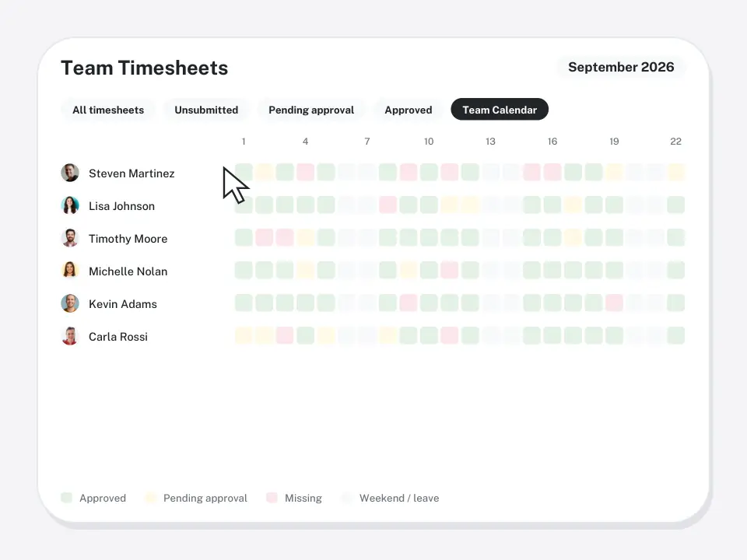747x560 pixels.
Task: Open Steven Martinez's missing cell on day 16
Action: pos(552,172)
